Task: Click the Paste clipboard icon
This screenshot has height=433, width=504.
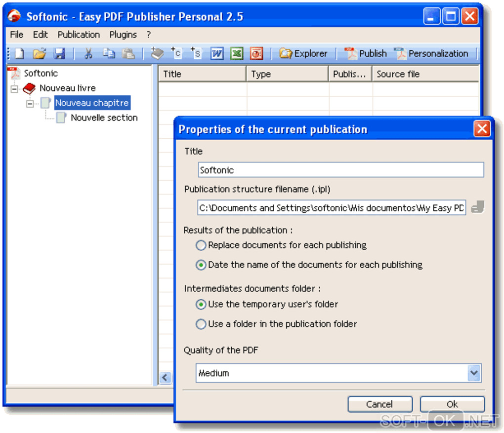Action: click(x=128, y=54)
